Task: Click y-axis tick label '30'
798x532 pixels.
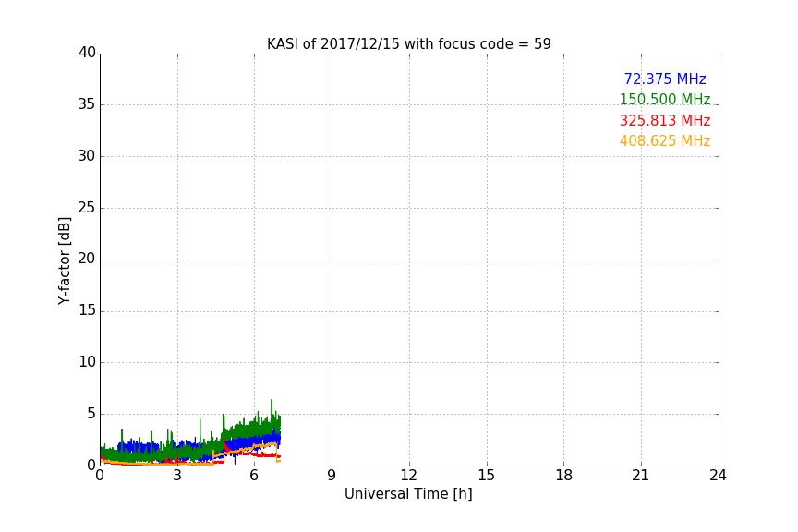Action: pos(87,156)
